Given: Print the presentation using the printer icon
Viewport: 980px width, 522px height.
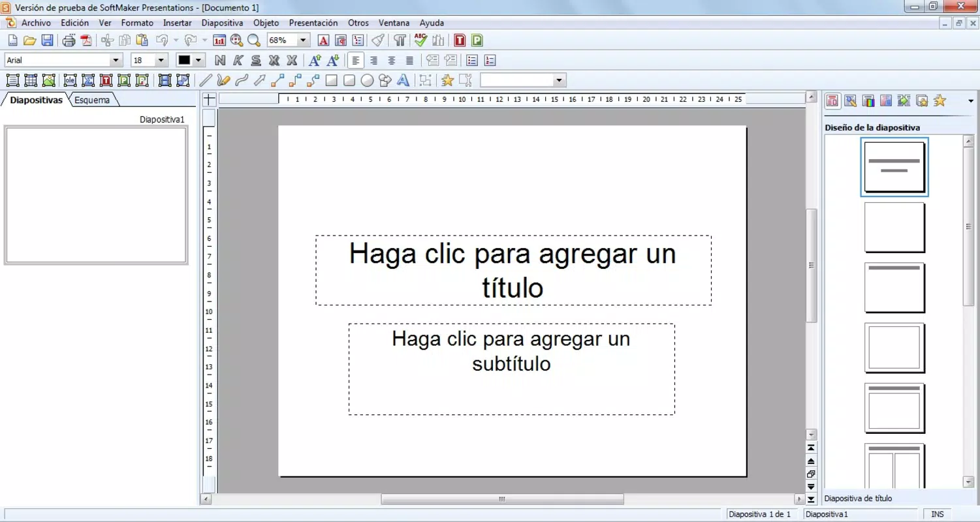Looking at the screenshot, I should click(x=69, y=40).
